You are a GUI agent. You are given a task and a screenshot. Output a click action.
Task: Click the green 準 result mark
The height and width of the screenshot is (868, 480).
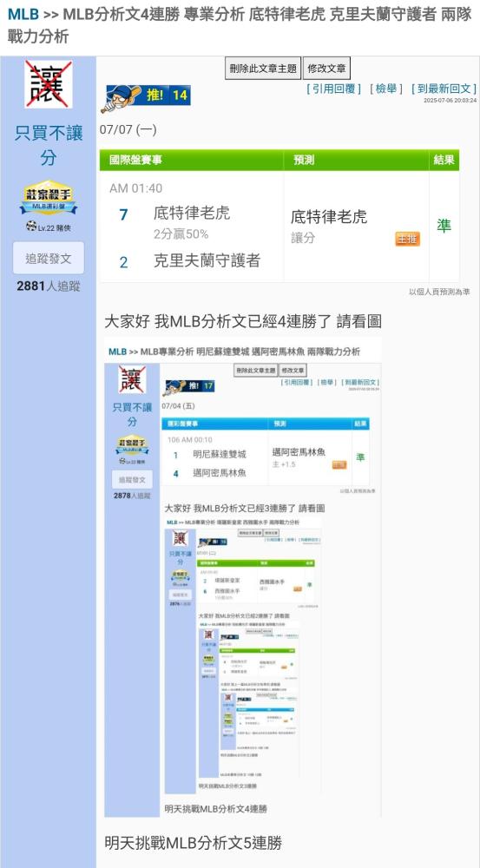(x=444, y=226)
